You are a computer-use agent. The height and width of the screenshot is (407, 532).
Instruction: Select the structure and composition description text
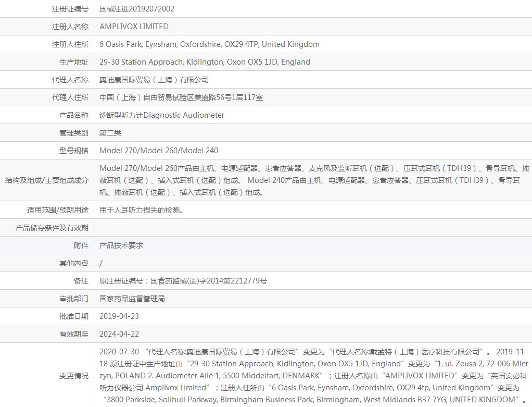pos(314,180)
